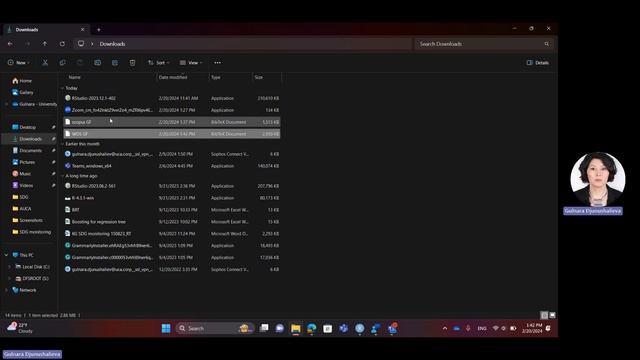The image size is (640, 360).
Task: Click the Search Downloads field
Action: click(484, 44)
